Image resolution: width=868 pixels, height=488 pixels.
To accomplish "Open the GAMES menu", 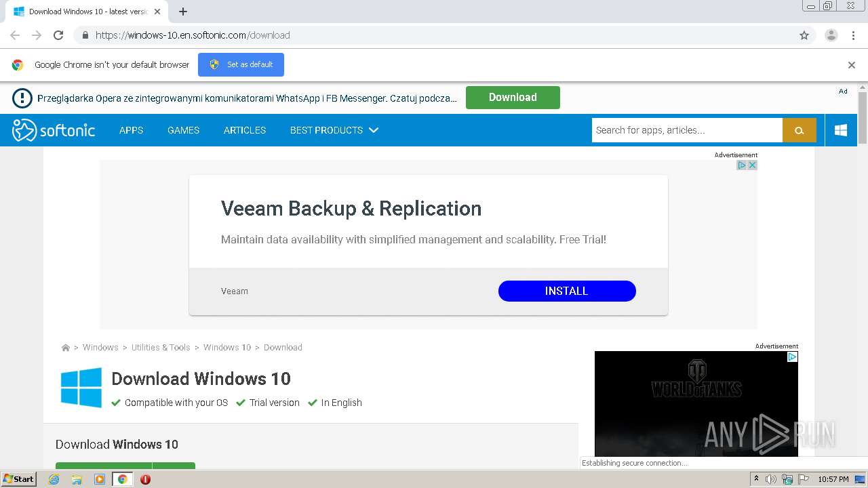I will tap(183, 130).
